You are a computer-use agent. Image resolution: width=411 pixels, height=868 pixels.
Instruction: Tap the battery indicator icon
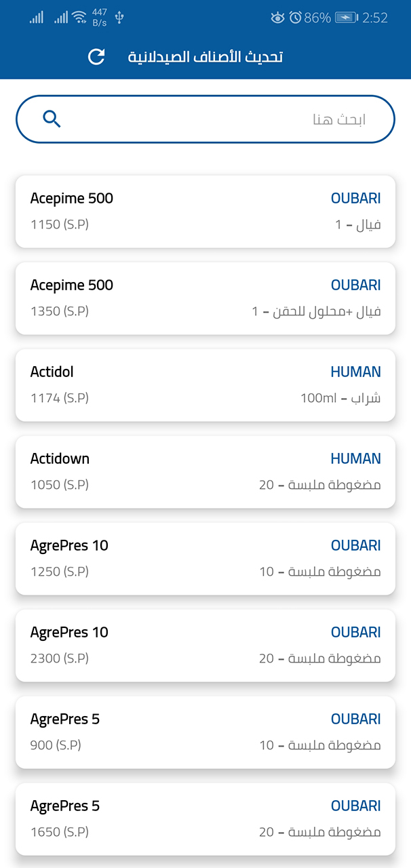[346, 18]
